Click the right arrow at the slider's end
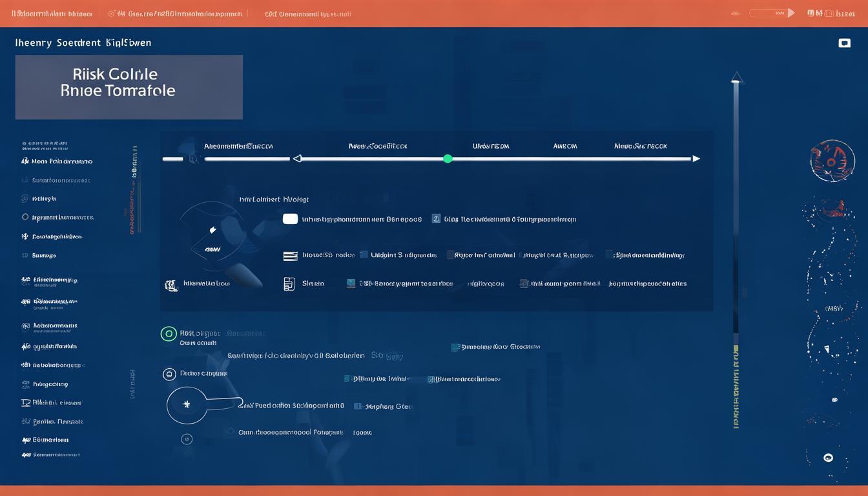 click(696, 159)
